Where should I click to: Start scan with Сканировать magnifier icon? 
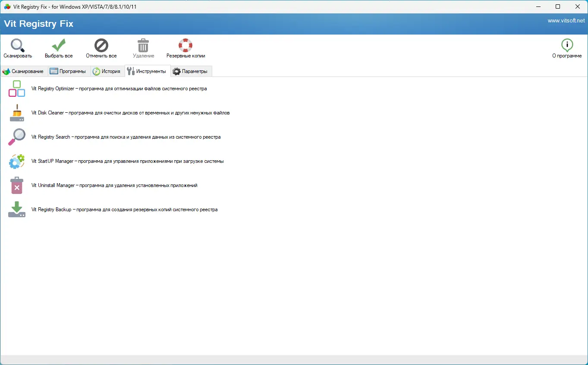click(18, 45)
